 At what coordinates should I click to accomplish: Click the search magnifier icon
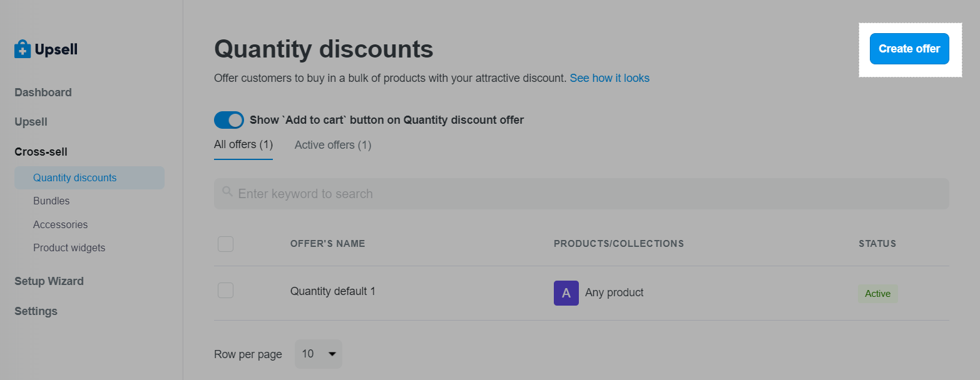227,192
